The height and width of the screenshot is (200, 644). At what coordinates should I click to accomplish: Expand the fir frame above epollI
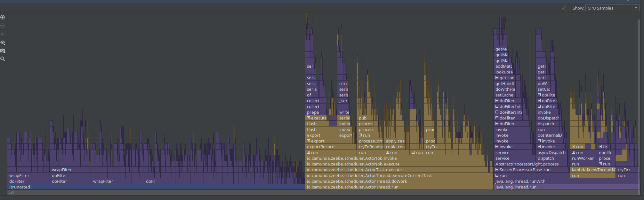(600, 147)
